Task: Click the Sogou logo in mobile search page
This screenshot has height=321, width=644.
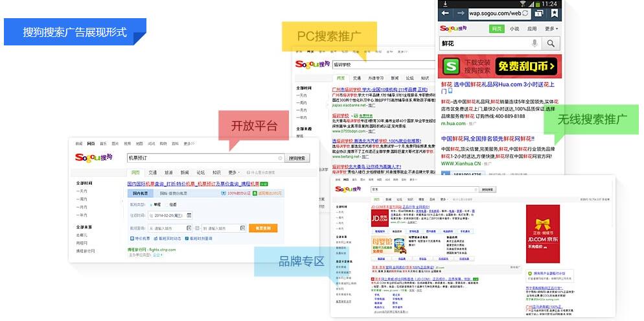Action: (x=454, y=29)
